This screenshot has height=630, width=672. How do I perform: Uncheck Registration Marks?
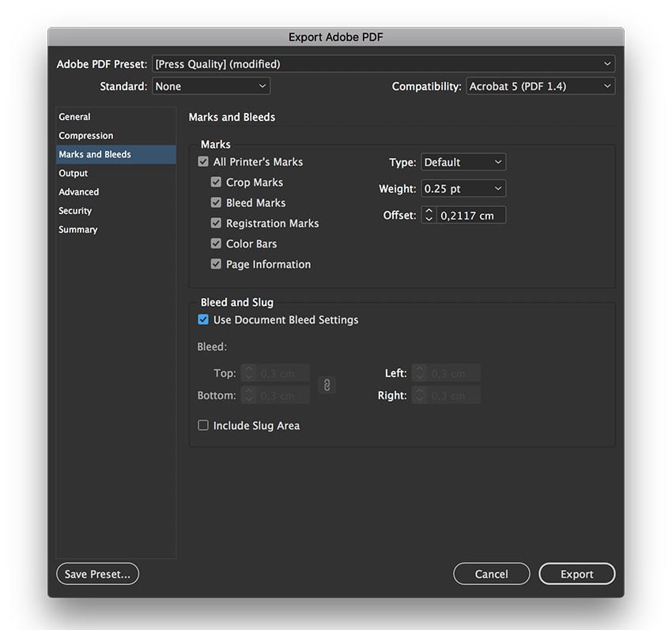click(x=216, y=223)
